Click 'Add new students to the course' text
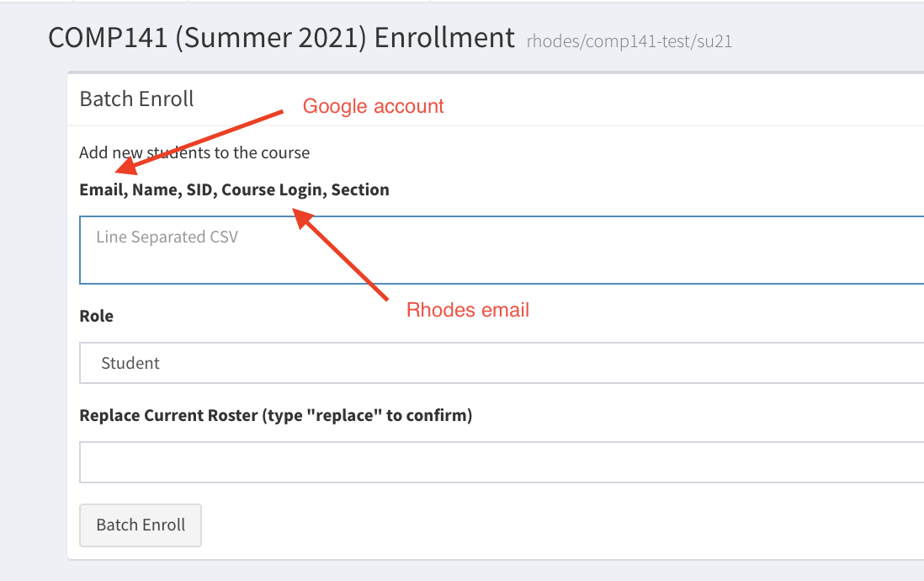The height and width of the screenshot is (581, 924). pyautogui.click(x=194, y=152)
